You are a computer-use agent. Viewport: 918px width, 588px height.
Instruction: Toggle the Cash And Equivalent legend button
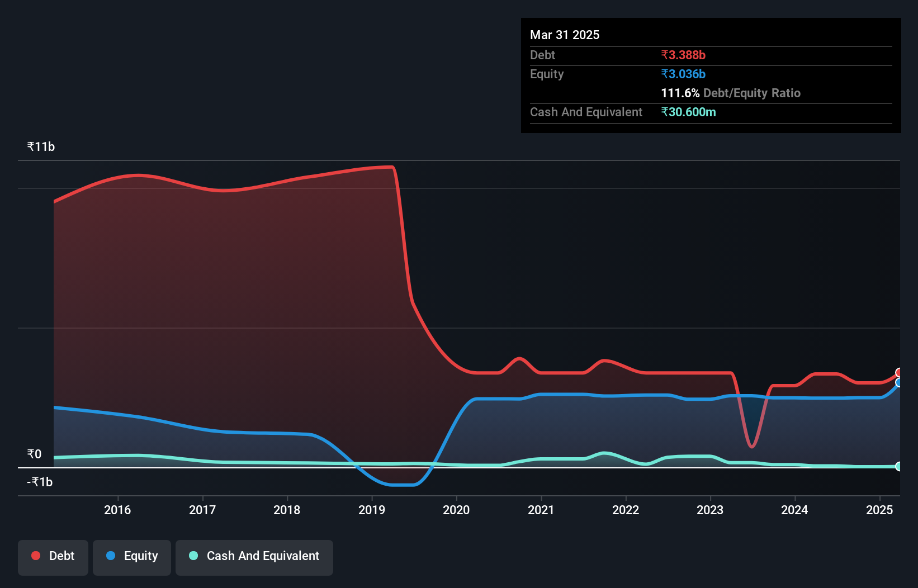[x=254, y=557]
